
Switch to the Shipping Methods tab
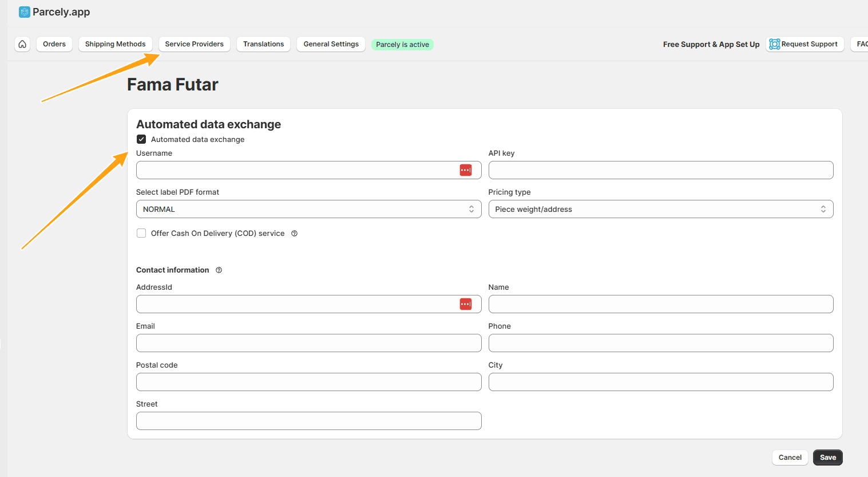click(115, 44)
